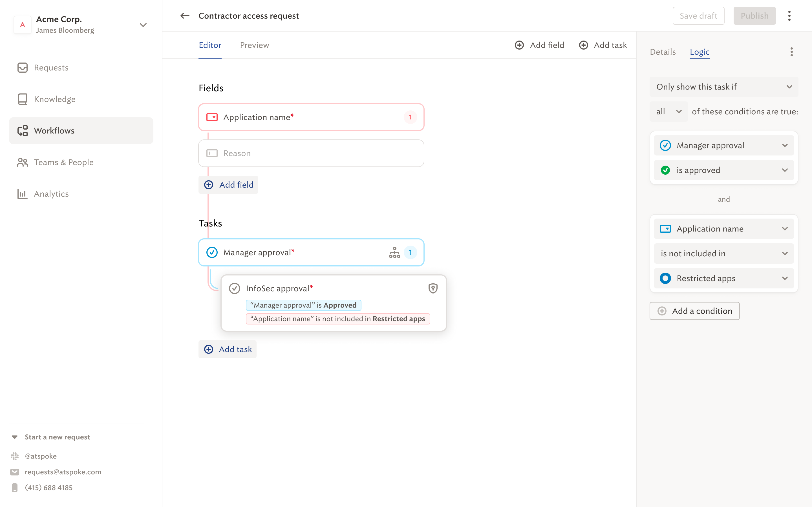Expand the Acme Corp. account switcher
This screenshot has width=812, height=507.
(143, 25)
